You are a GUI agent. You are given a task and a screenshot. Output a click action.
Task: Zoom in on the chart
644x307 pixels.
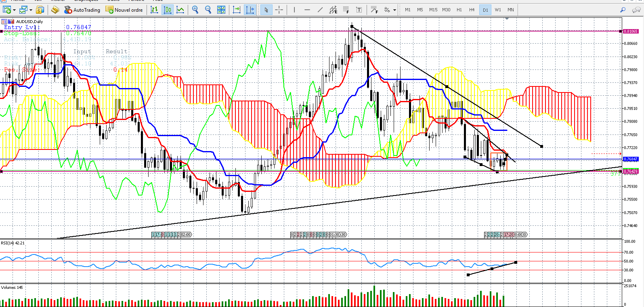[195, 10]
